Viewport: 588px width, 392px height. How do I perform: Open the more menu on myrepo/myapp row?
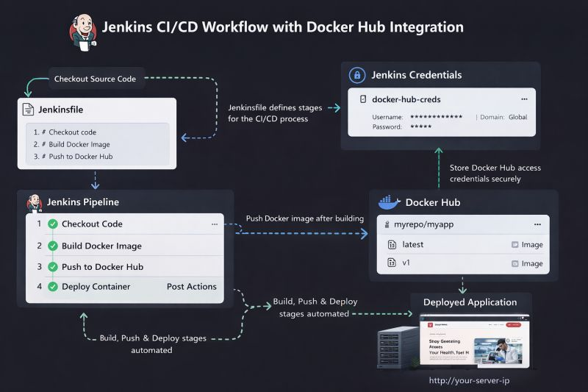pos(537,224)
